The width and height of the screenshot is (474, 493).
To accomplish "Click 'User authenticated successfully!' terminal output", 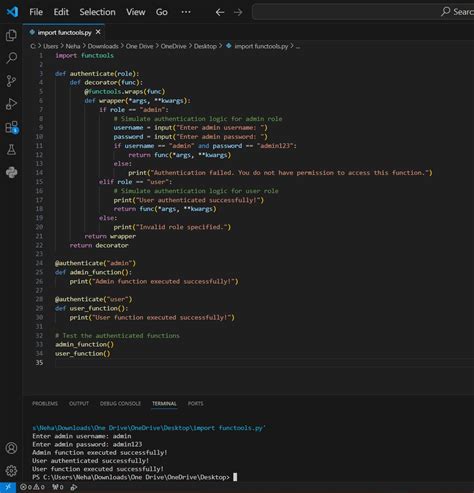I will click(90, 461).
